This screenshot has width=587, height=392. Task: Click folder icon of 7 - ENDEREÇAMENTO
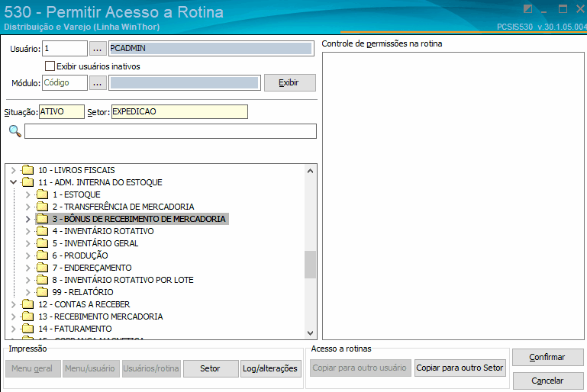pos(42,268)
